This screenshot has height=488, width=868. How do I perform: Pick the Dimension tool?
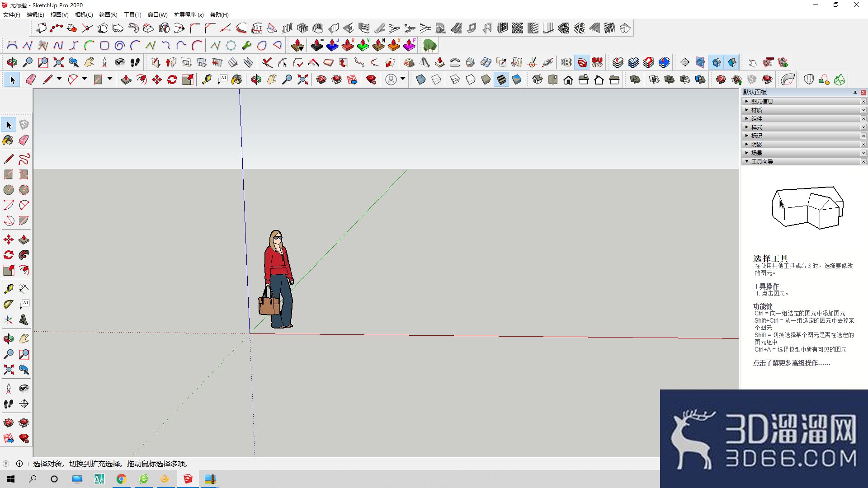coord(24,289)
